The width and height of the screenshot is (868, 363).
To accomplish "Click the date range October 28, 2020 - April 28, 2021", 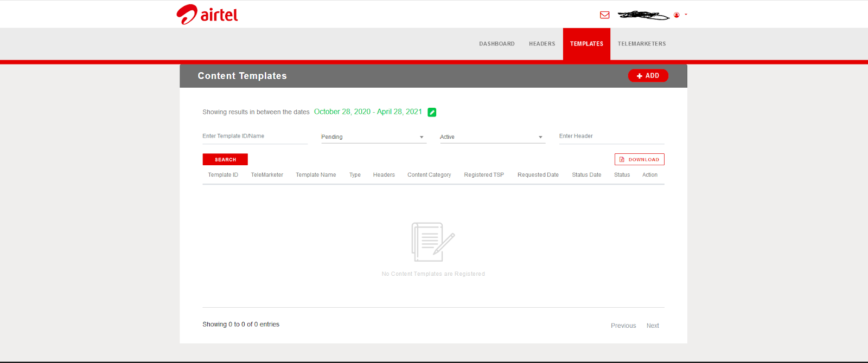I will (368, 112).
